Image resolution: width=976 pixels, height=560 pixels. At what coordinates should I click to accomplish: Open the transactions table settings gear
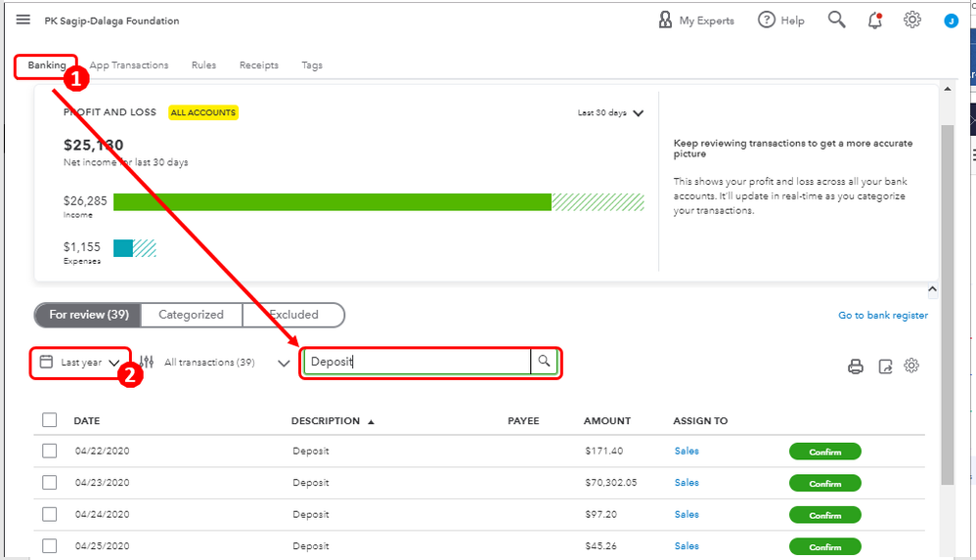click(911, 366)
